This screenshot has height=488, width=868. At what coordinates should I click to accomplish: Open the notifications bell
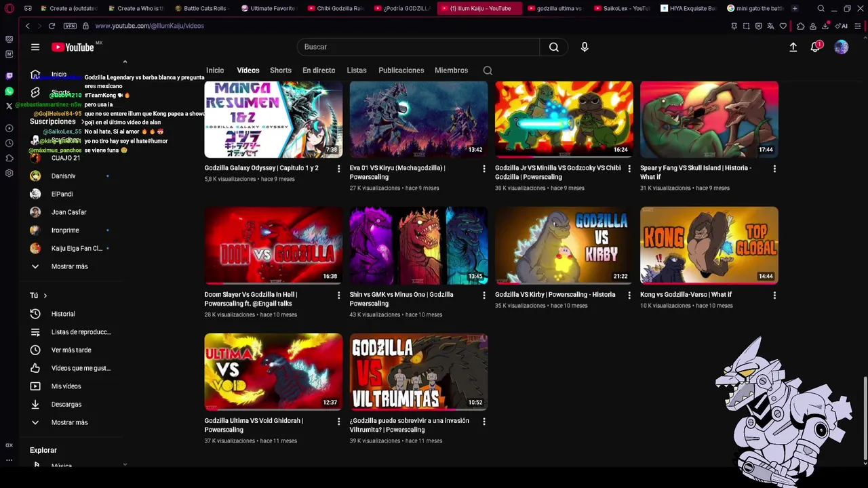click(x=816, y=47)
